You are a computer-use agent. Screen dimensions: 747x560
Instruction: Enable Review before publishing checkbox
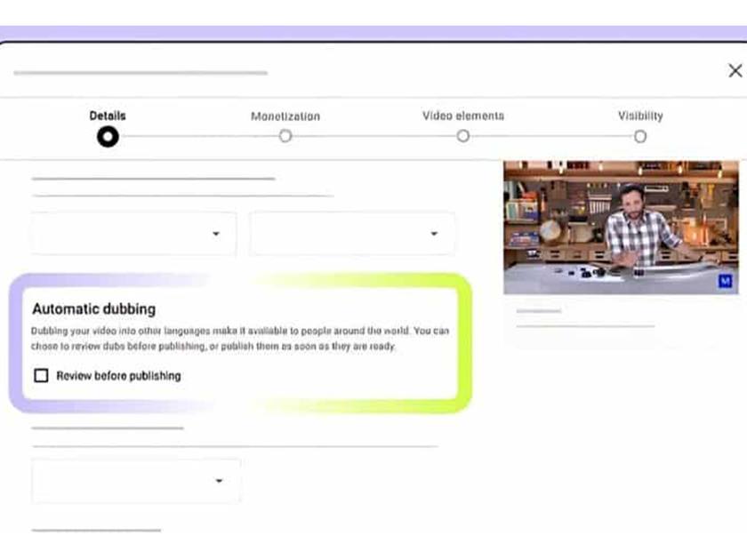tap(41, 376)
